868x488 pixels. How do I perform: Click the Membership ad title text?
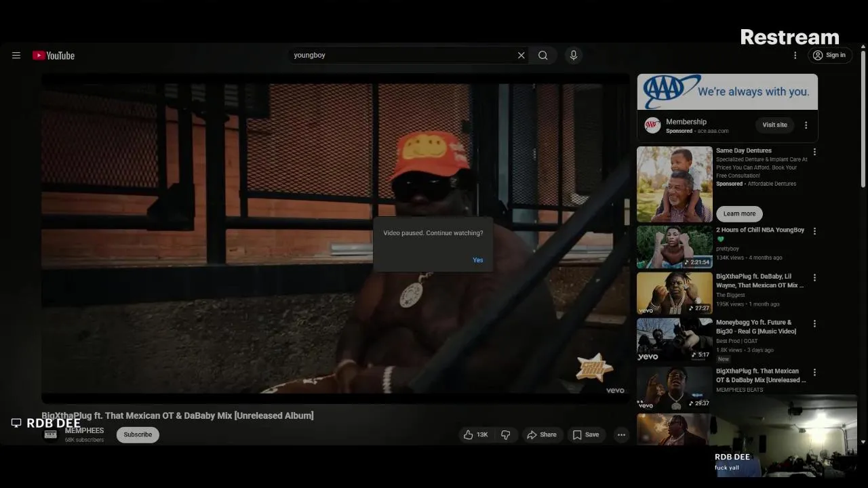click(686, 122)
